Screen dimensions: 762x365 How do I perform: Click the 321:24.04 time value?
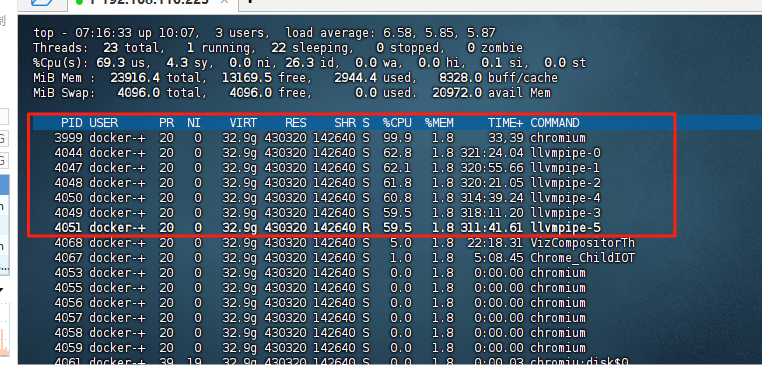click(492, 153)
